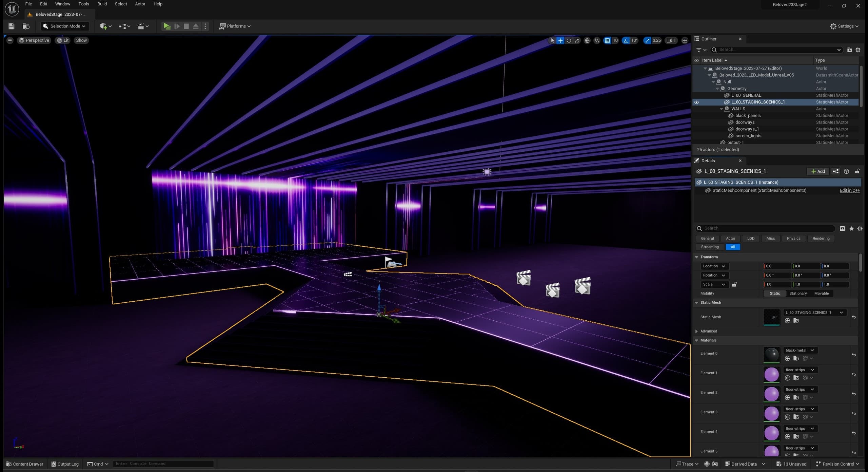868x472 pixels.
Task: Expand the Advanced section in Static Mesh
Action: [x=696, y=331]
